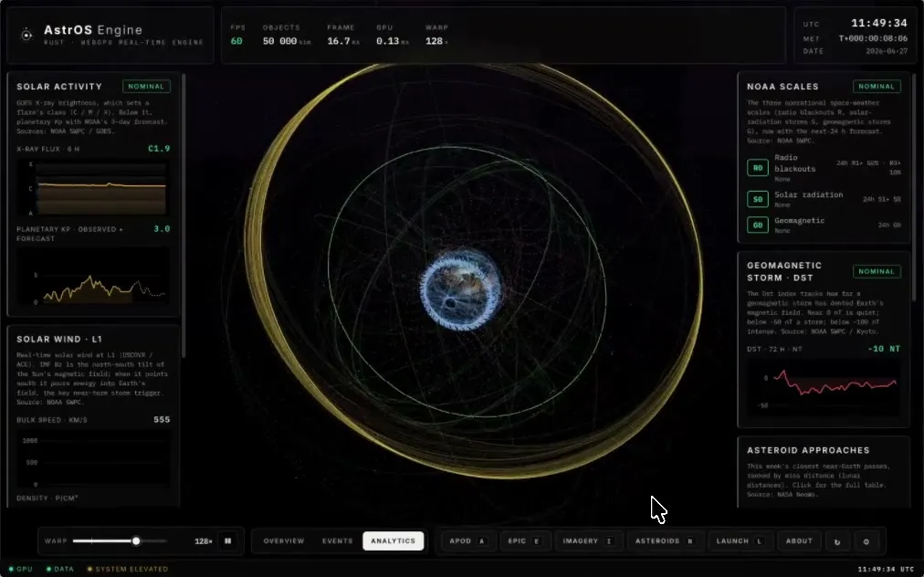
Task: Click the FRAME 16.7 ms readout
Action: (343, 35)
